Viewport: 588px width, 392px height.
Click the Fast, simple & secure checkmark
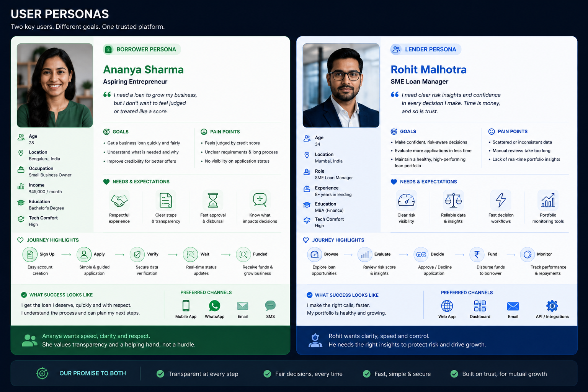tap(366, 374)
